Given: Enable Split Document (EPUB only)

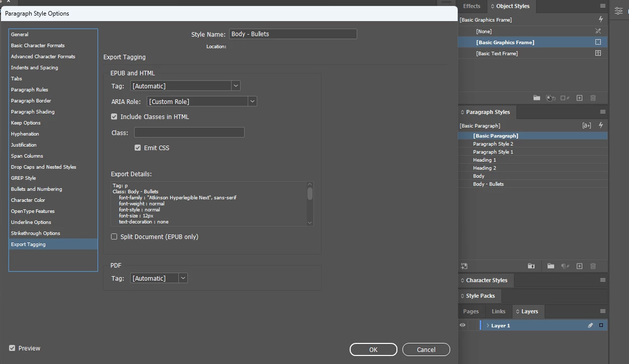Looking at the screenshot, I should (x=114, y=236).
